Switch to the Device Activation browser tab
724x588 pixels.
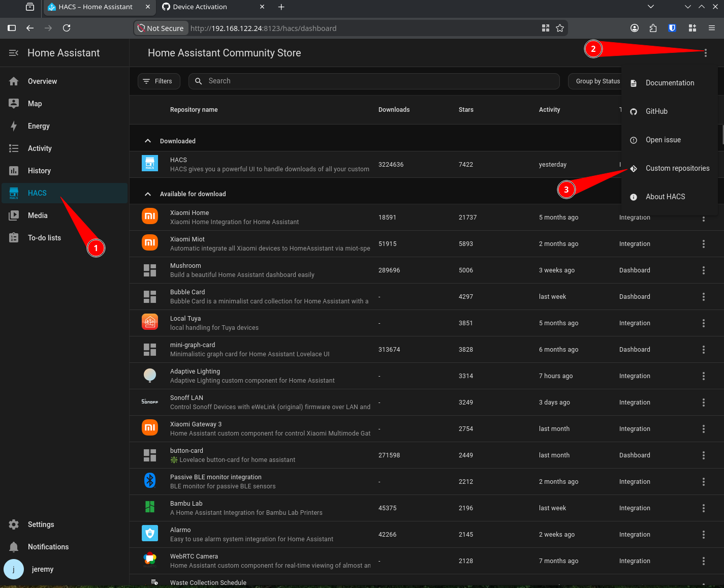pyautogui.click(x=213, y=7)
